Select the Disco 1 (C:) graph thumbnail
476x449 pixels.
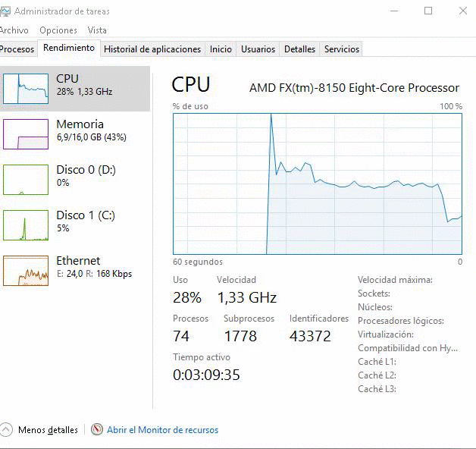(26, 224)
